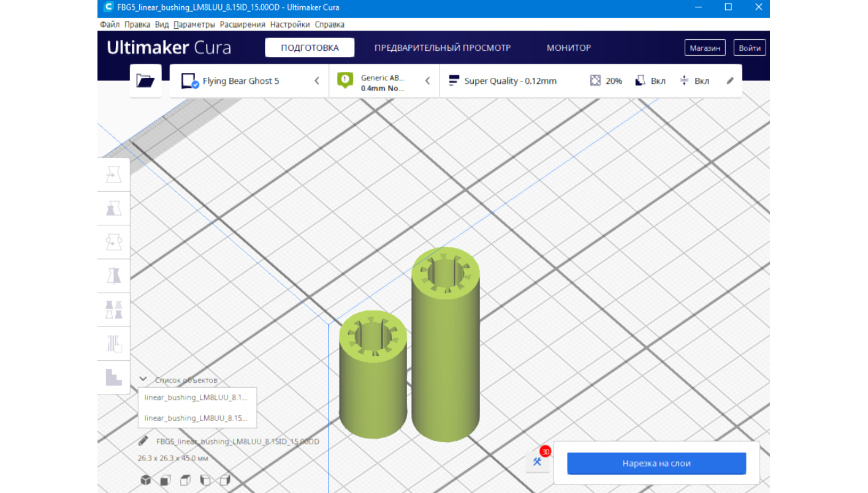
Task: Switch to the МОНИТОР tab
Action: point(569,48)
